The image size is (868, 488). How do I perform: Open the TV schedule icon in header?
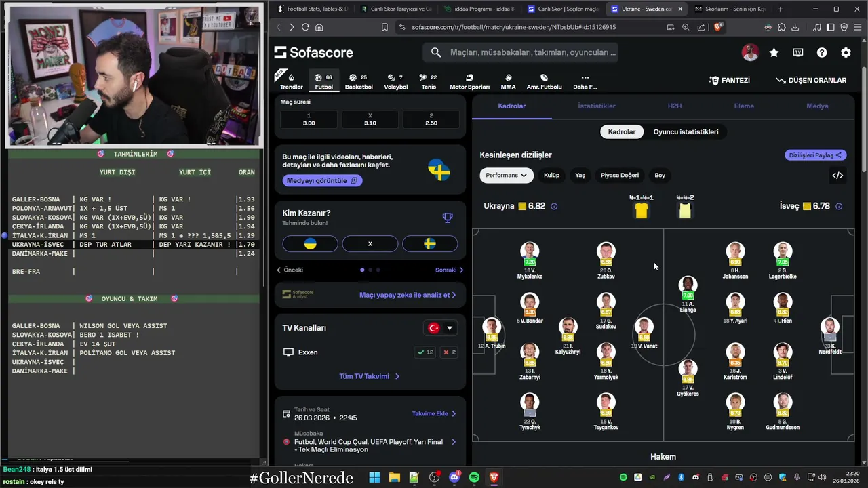tap(798, 52)
